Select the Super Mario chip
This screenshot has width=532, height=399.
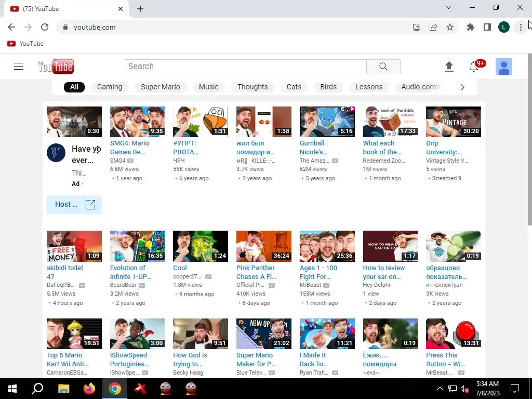click(161, 87)
